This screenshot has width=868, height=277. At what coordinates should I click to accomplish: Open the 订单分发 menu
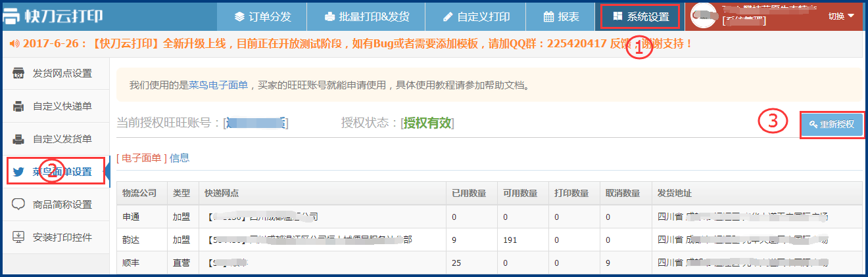(x=263, y=16)
